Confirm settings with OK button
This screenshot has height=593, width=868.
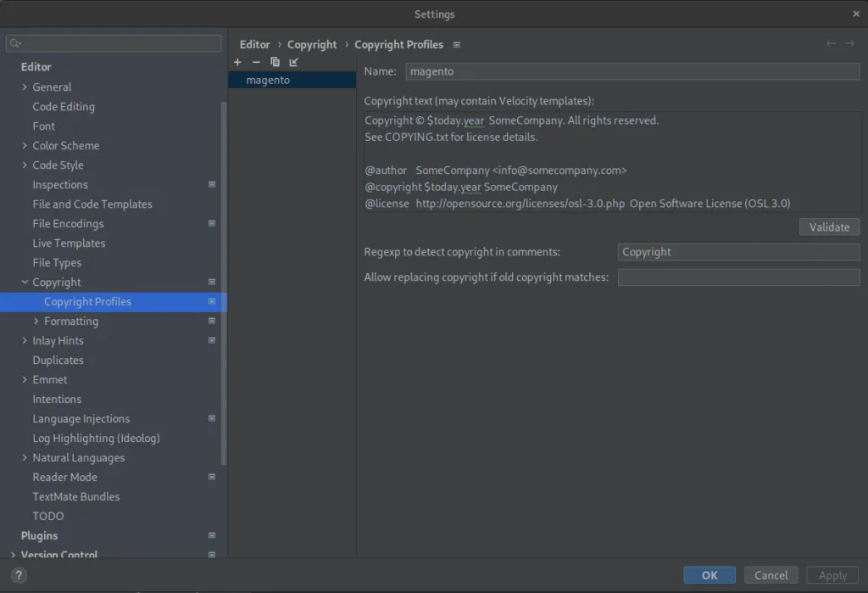tap(709, 575)
